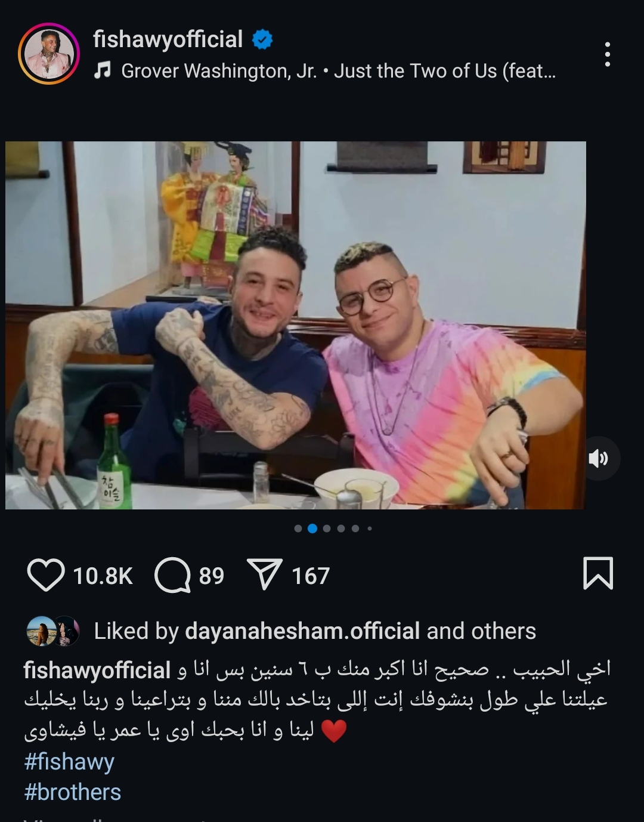
Task: Open fishawyofficial profile picture story
Action: [49, 54]
